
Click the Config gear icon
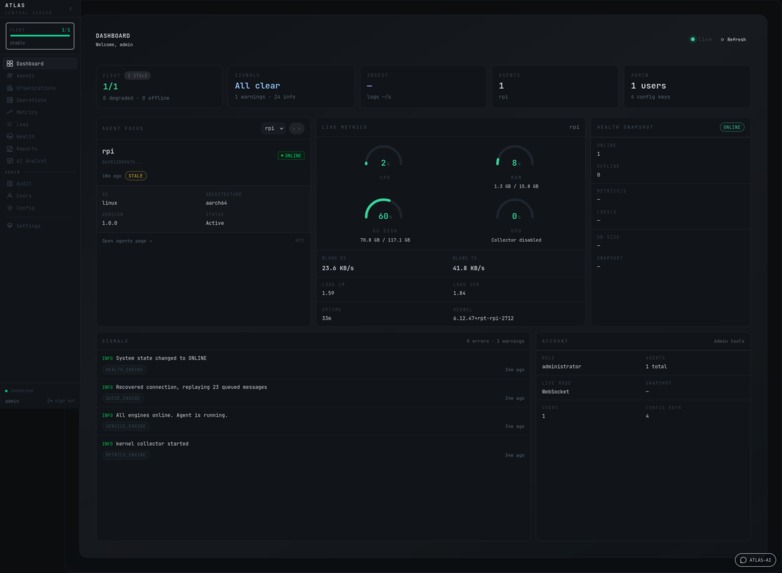pyautogui.click(x=9, y=207)
